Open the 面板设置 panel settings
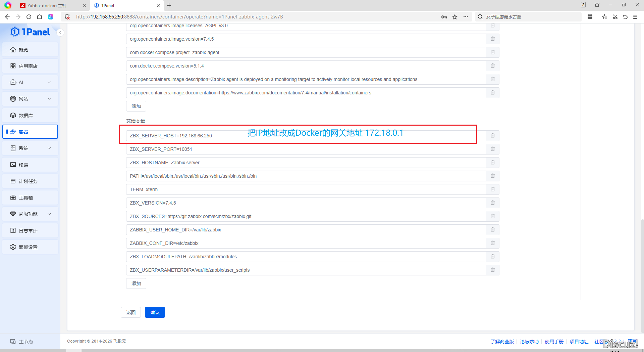Image resolution: width=644 pixels, height=352 pixels. coord(30,247)
